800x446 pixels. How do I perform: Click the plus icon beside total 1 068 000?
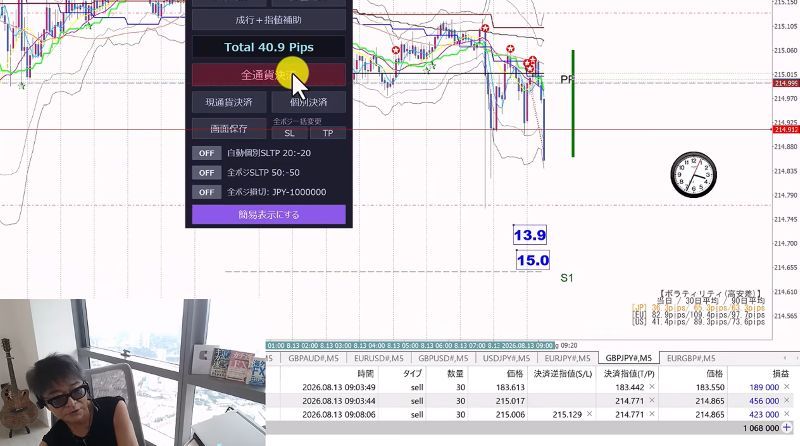pyautogui.click(x=787, y=428)
